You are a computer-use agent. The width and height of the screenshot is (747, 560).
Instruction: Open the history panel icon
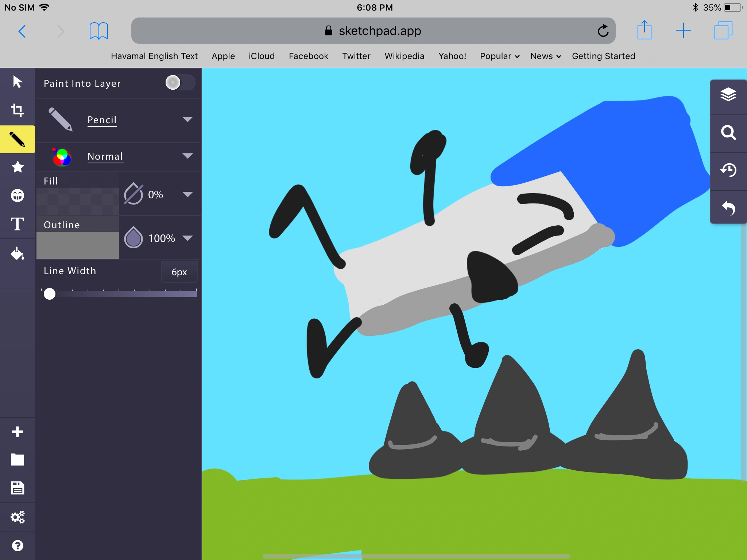pos(728,170)
